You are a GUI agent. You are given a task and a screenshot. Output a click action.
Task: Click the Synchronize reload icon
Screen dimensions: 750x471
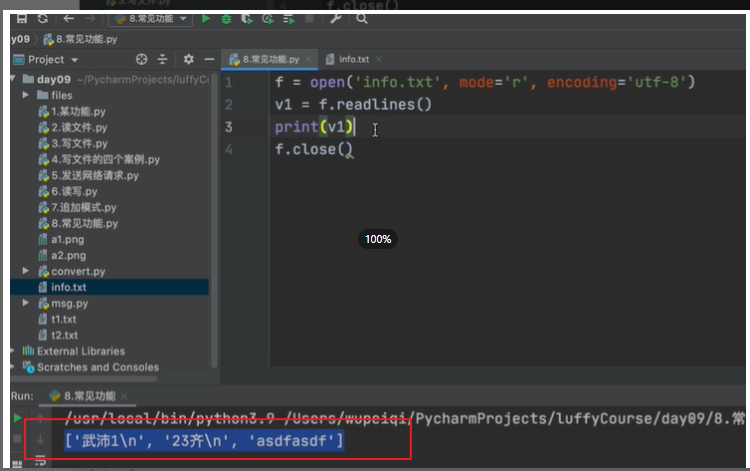coord(43,19)
